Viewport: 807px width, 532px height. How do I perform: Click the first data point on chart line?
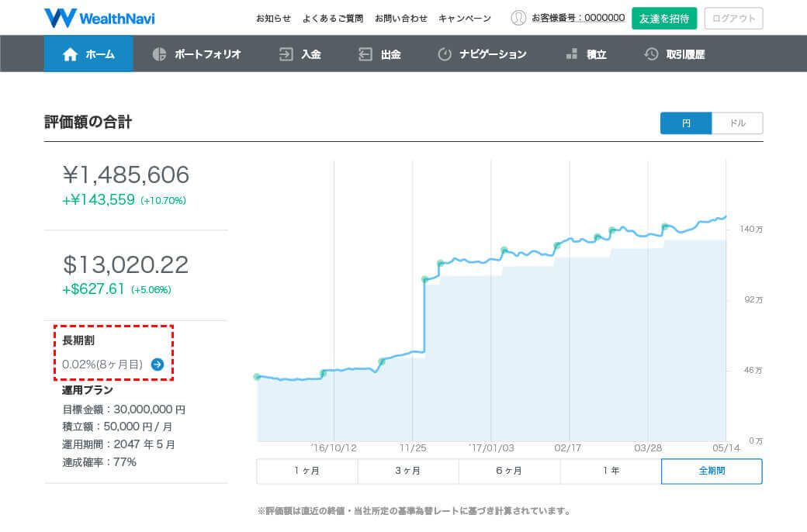coord(257,377)
